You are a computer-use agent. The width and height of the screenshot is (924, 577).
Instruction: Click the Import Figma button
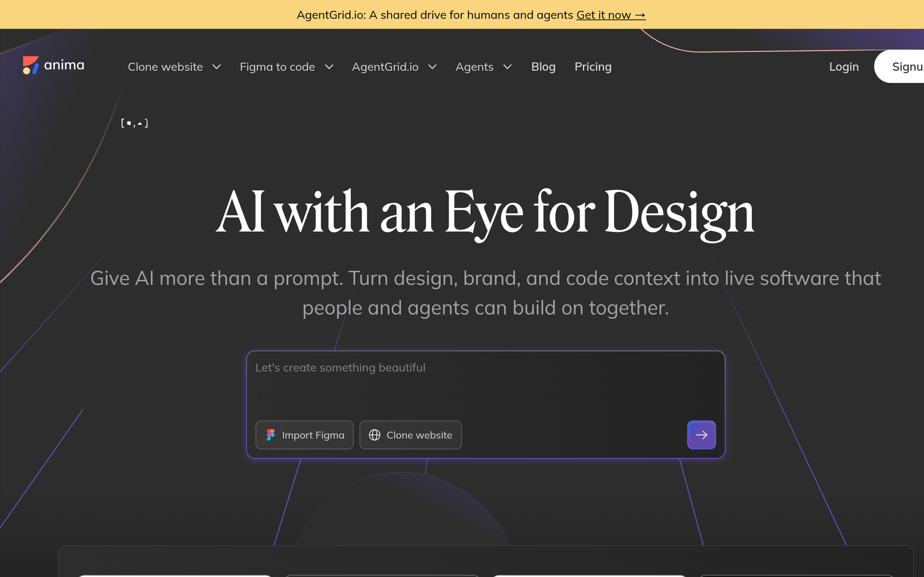pos(305,435)
